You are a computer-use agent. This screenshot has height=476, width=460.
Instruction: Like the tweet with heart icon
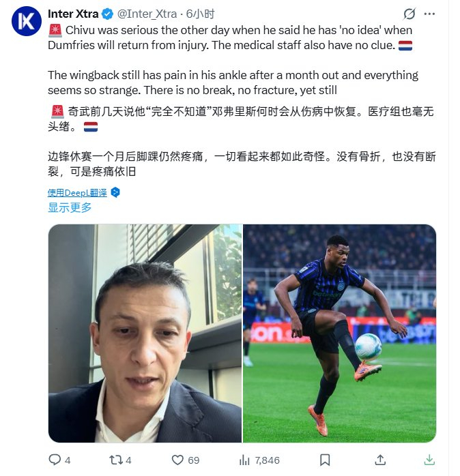coord(177,460)
